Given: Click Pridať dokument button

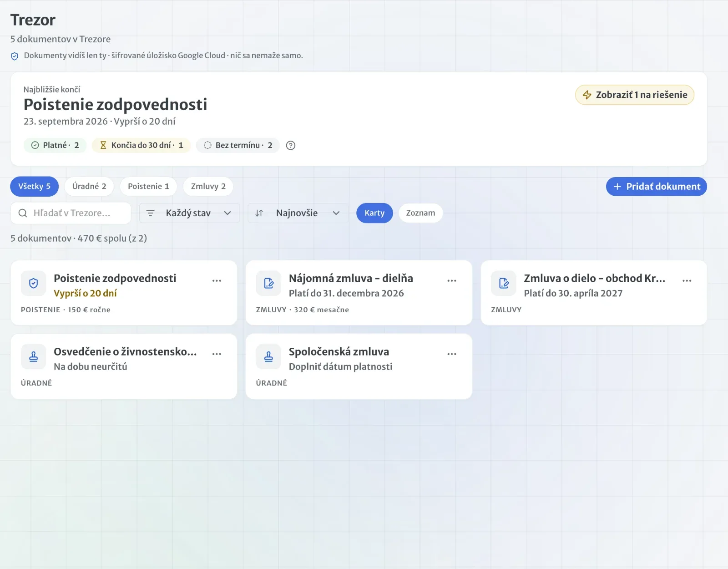Looking at the screenshot, I should coord(657,187).
